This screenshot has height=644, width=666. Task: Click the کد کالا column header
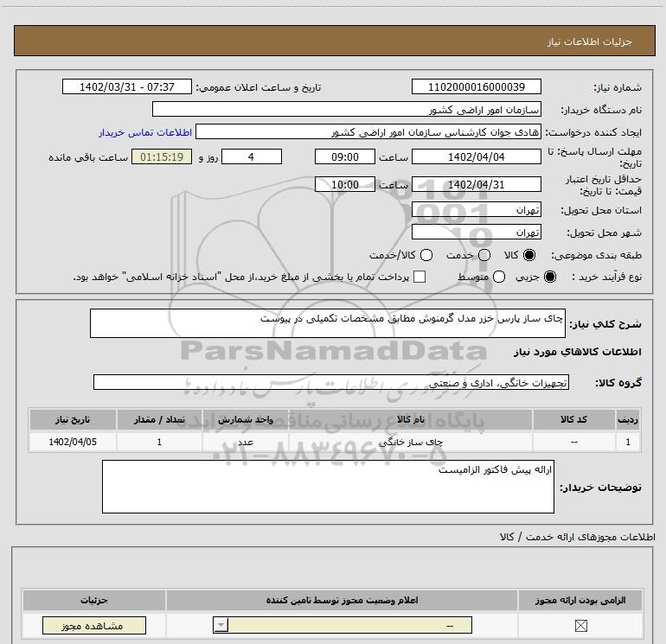[x=573, y=419]
